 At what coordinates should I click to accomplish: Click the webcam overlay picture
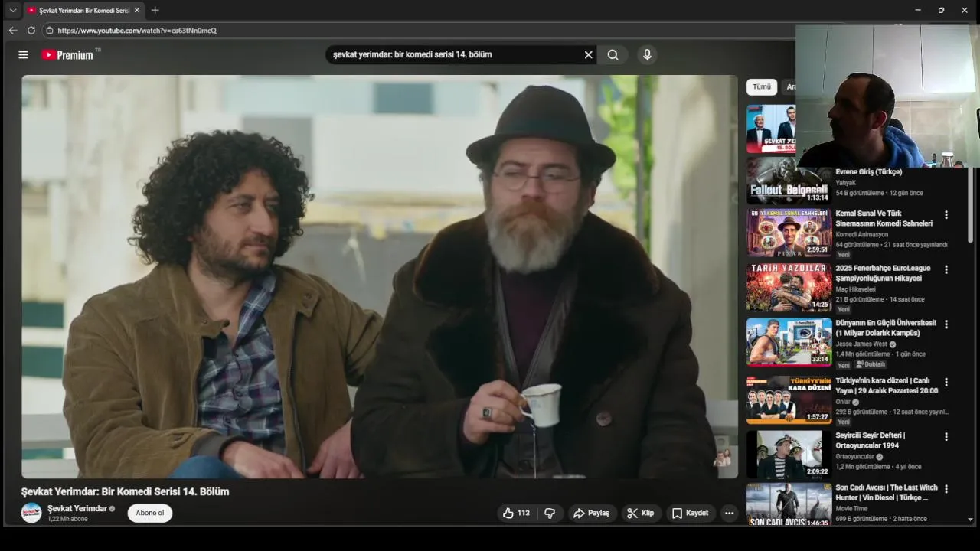pos(887,96)
